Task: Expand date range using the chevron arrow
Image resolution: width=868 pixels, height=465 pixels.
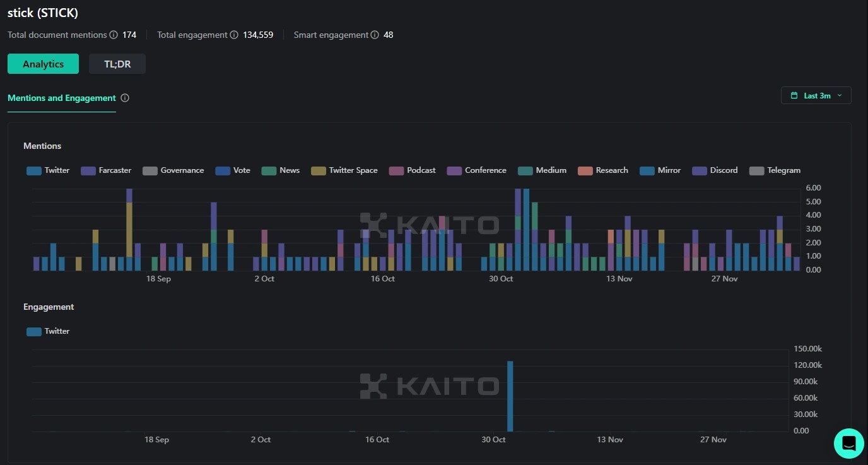Action: pyautogui.click(x=840, y=96)
